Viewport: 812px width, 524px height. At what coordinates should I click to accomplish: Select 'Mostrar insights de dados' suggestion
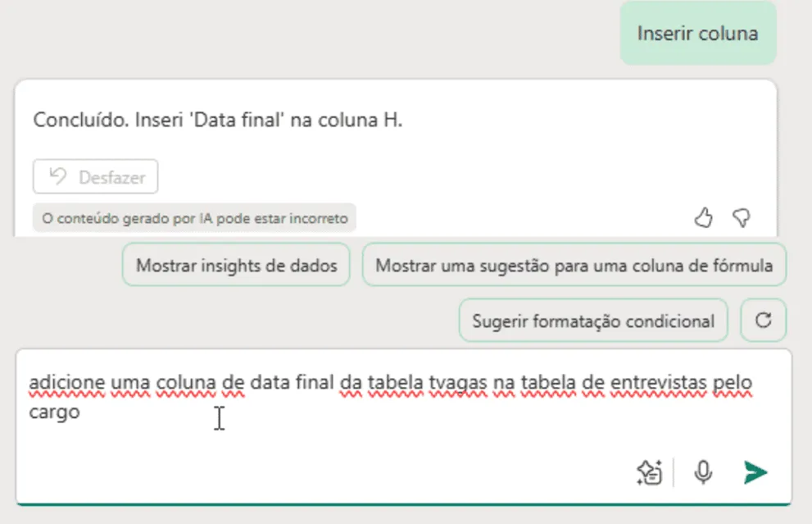pos(236,265)
